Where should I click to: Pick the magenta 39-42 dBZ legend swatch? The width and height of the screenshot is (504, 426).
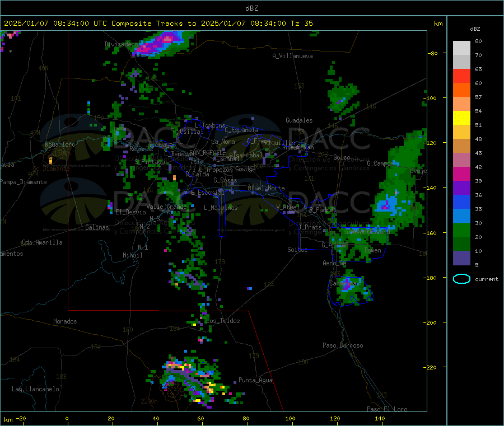coord(461,174)
